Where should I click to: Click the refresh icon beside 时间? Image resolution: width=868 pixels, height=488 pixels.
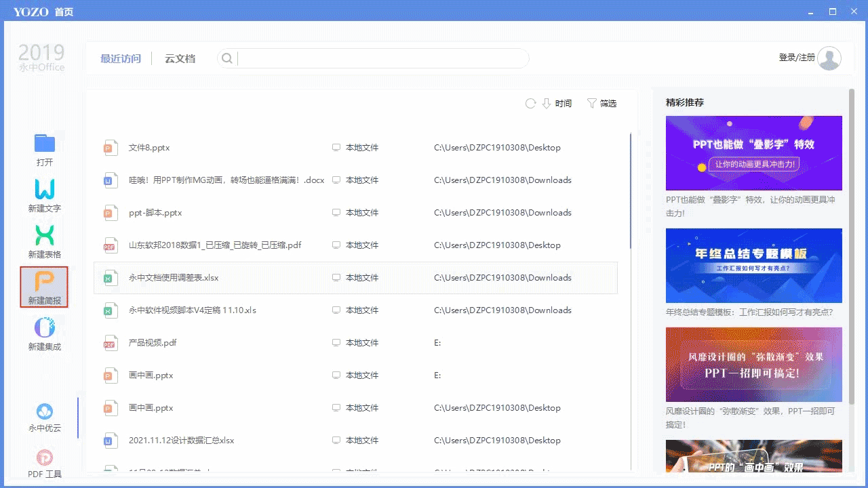(x=530, y=104)
